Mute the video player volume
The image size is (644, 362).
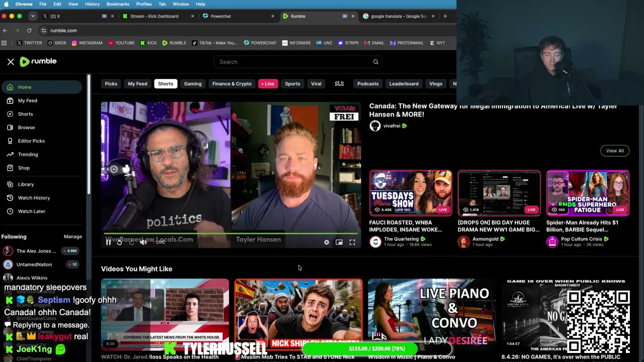pos(143,242)
